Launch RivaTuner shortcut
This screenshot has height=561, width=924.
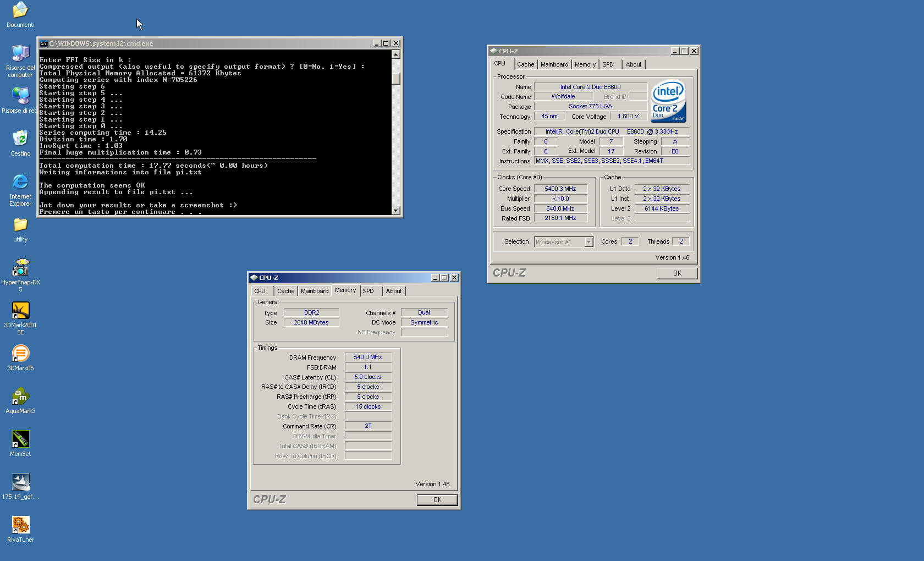pos(20,525)
